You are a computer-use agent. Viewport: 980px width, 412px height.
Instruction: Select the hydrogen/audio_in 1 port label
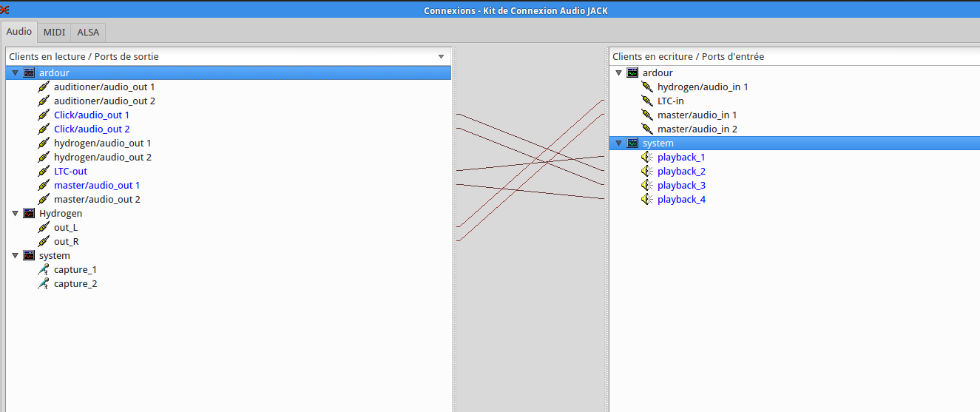(703, 87)
